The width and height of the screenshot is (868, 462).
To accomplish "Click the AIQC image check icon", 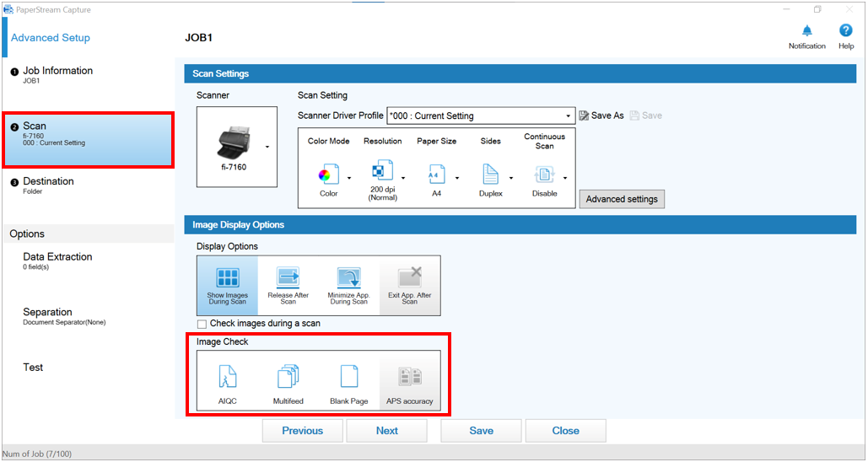I will click(227, 376).
